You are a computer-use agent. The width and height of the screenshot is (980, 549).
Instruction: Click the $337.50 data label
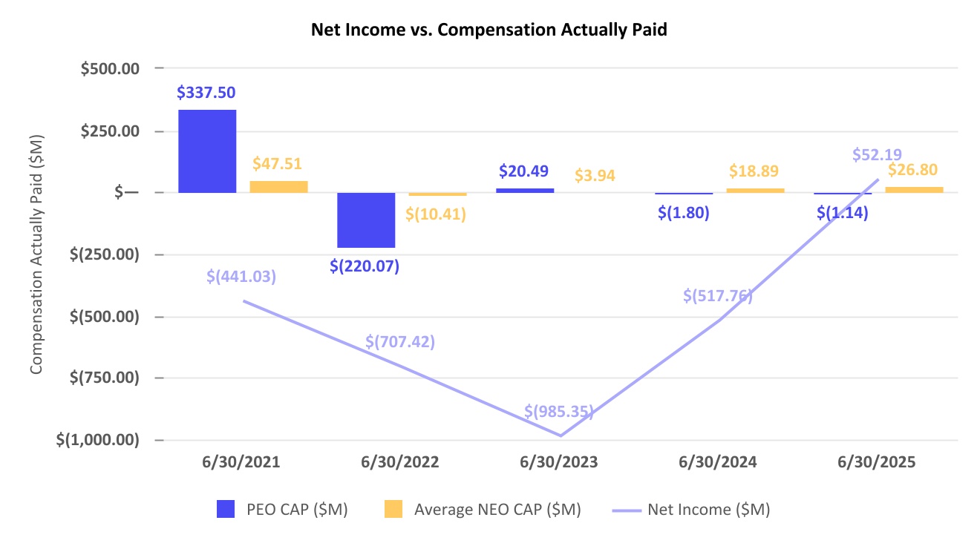click(207, 93)
